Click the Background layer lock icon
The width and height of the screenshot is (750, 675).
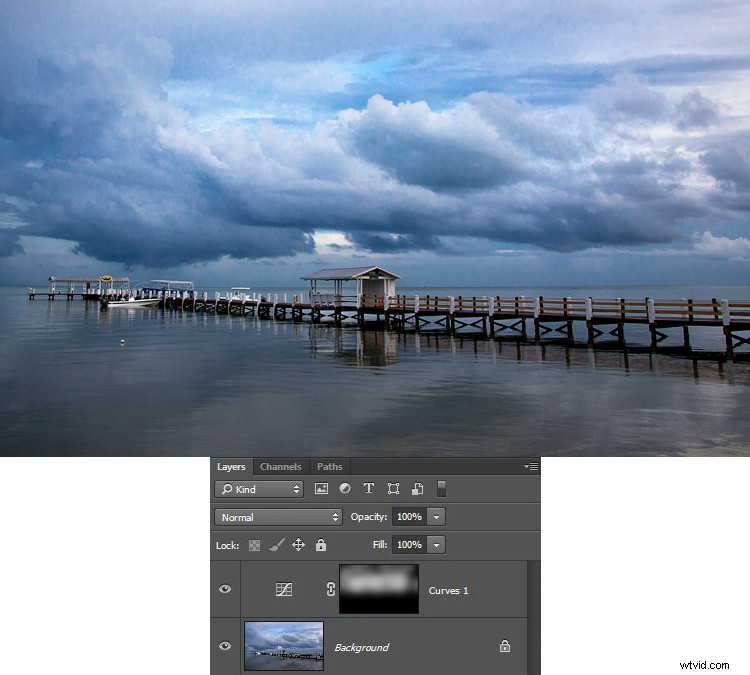pos(505,646)
